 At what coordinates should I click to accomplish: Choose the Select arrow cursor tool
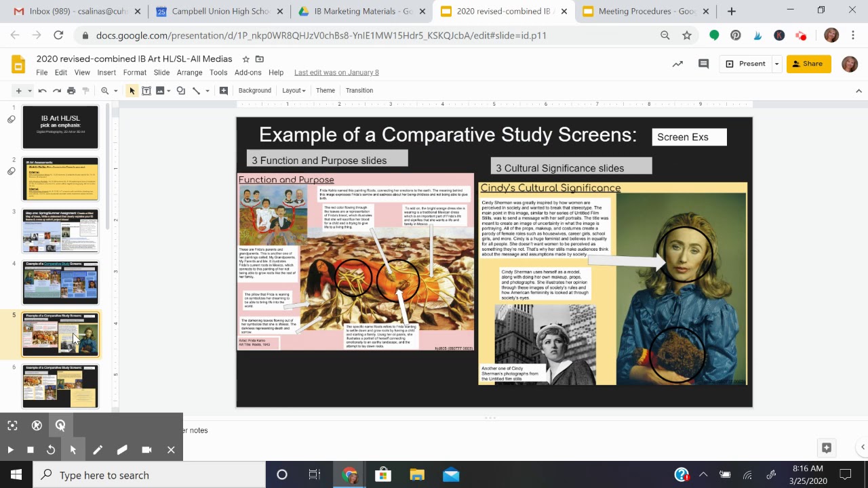pyautogui.click(x=132, y=91)
